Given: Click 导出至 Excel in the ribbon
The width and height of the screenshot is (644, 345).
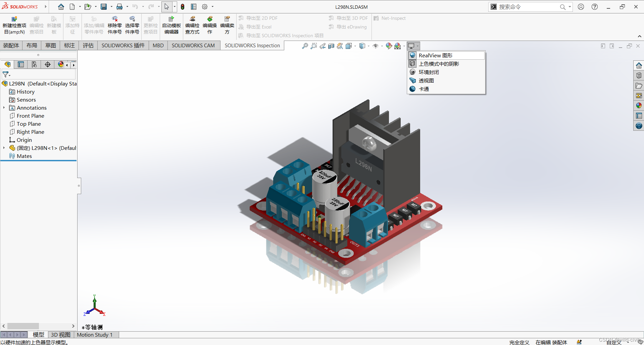Looking at the screenshot, I should pos(259,27).
